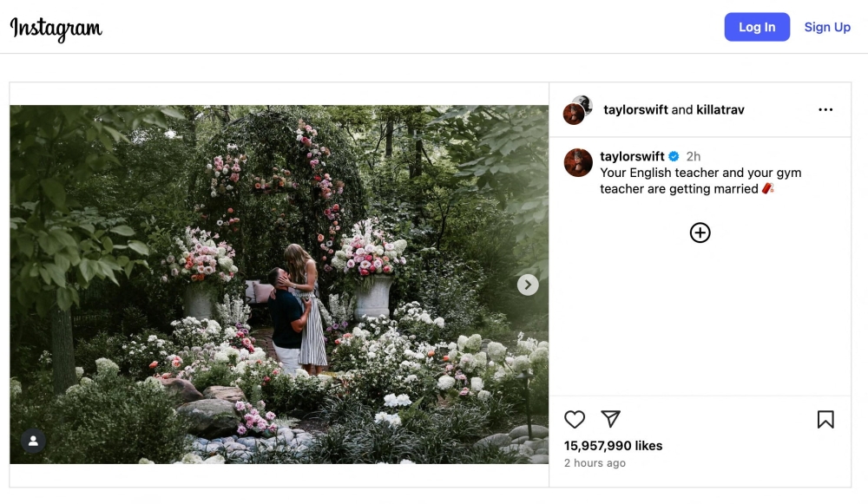
Task: Click the killatrav username link
Action: (x=720, y=109)
